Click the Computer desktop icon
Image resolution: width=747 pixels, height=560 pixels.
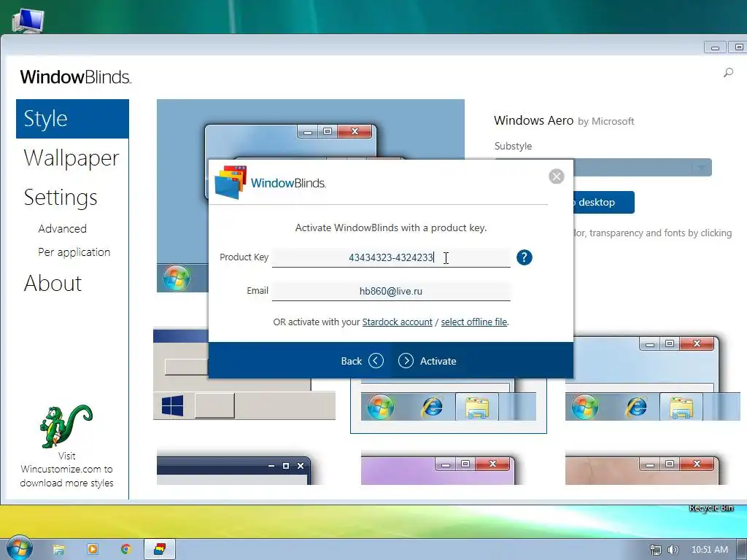click(28, 21)
